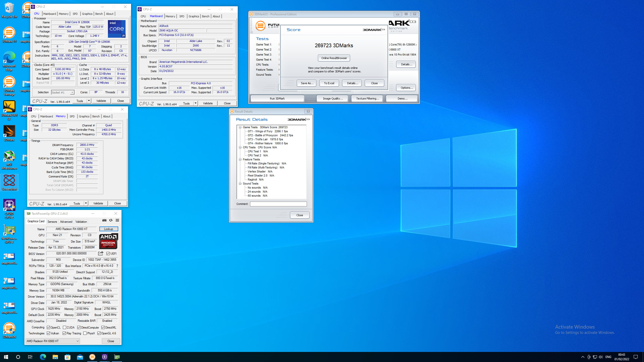This screenshot has height=362, width=644.
Task: Export BIOS with the share arrow icon
Action: [101, 253]
